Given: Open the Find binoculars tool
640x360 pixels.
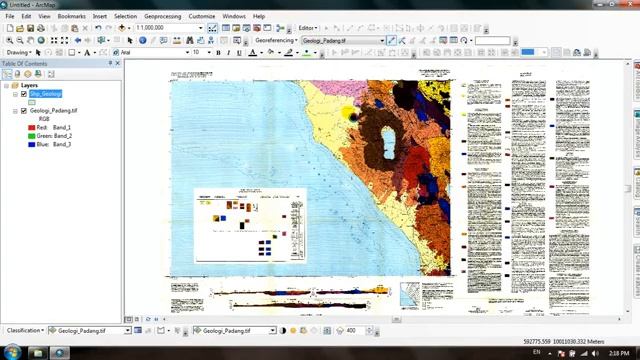Looking at the screenshot, I should point(190,40).
